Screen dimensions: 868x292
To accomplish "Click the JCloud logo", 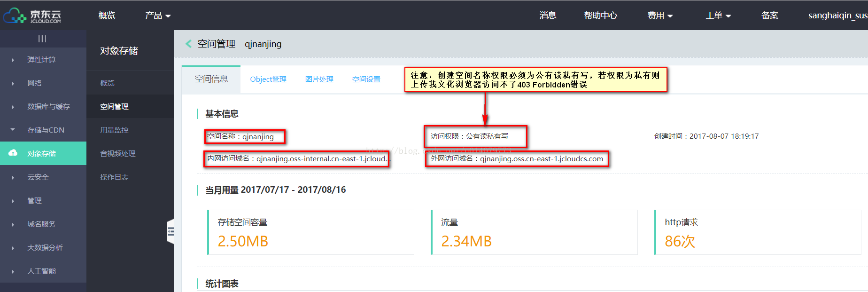I will (32, 16).
